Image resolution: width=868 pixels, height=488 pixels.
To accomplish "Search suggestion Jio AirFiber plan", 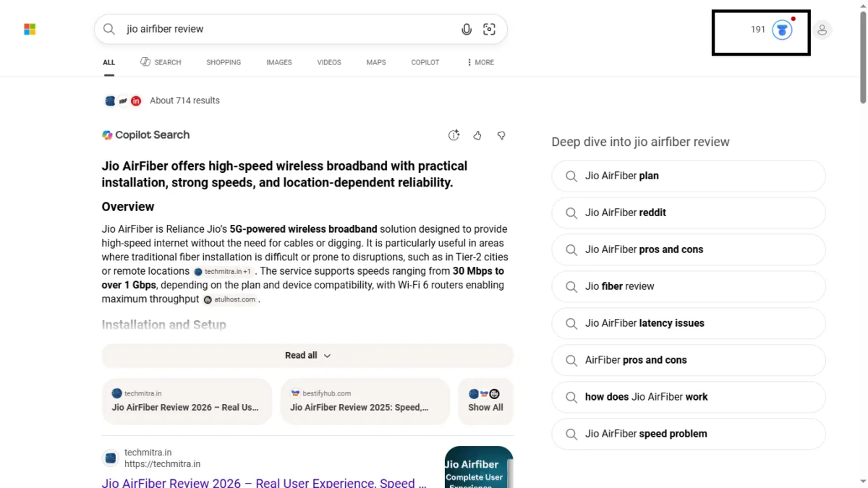I will [x=688, y=176].
